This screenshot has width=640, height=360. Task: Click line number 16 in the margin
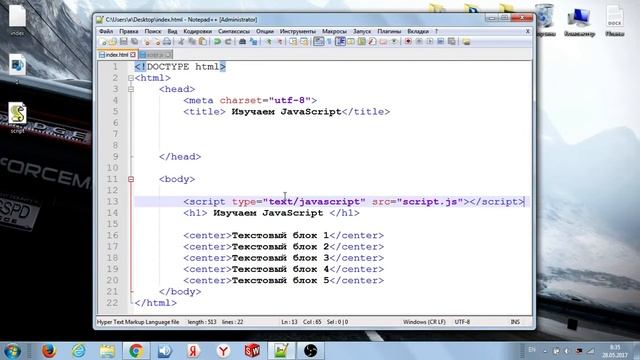point(112,235)
